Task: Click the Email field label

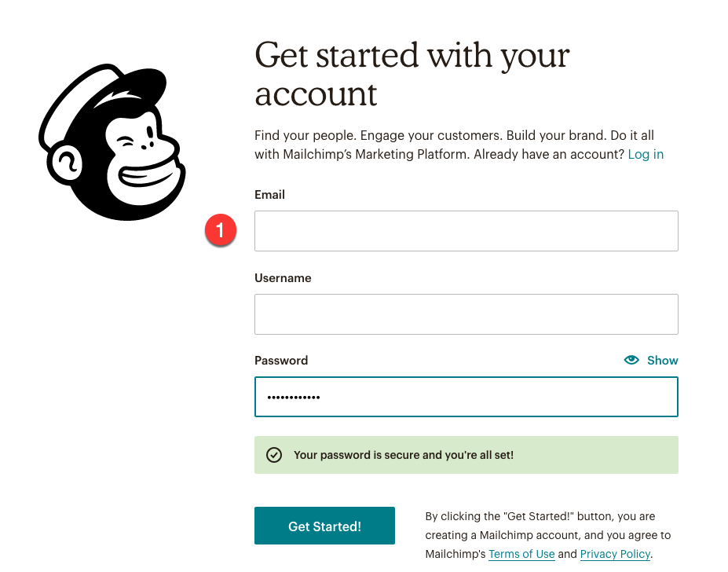Action: pyautogui.click(x=269, y=195)
